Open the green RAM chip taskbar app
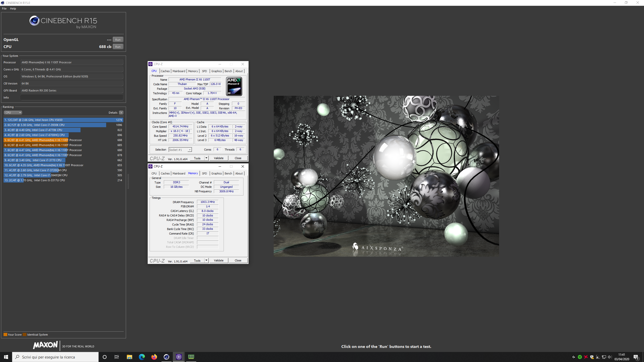Image resolution: width=644 pixels, height=362 pixels. (x=191, y=357)
